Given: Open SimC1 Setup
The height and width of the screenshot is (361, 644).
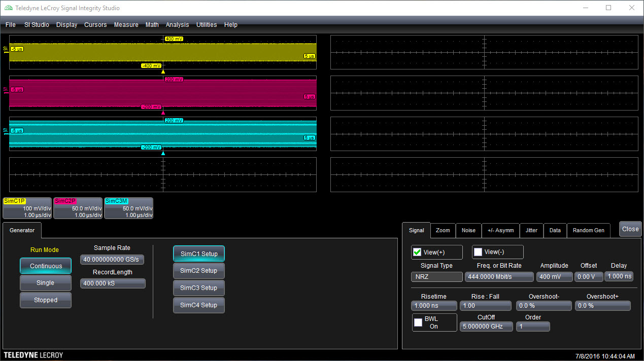Looking at the screenshot, I should (199, 254).
